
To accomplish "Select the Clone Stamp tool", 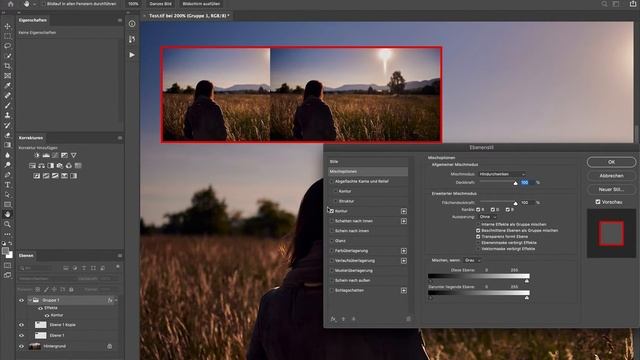I will tap(7, 115).
